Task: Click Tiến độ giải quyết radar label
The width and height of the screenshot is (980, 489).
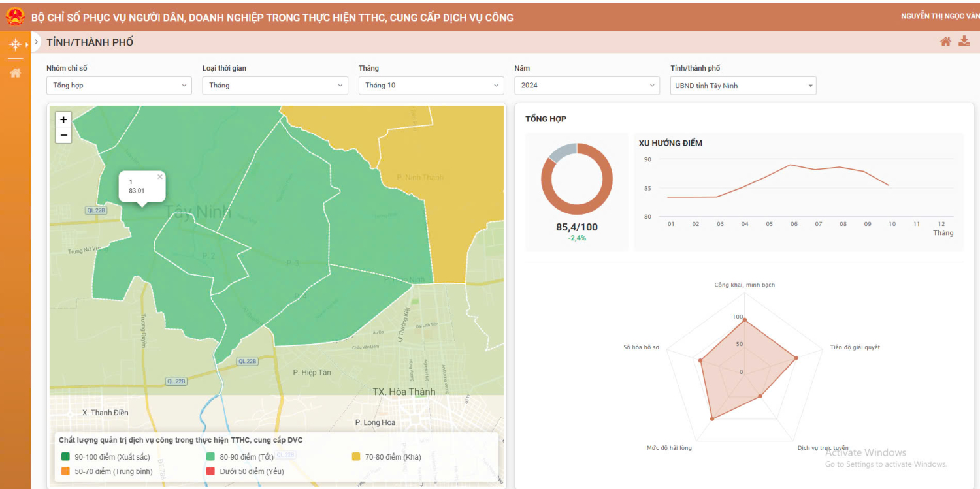Action: (855, 347)
